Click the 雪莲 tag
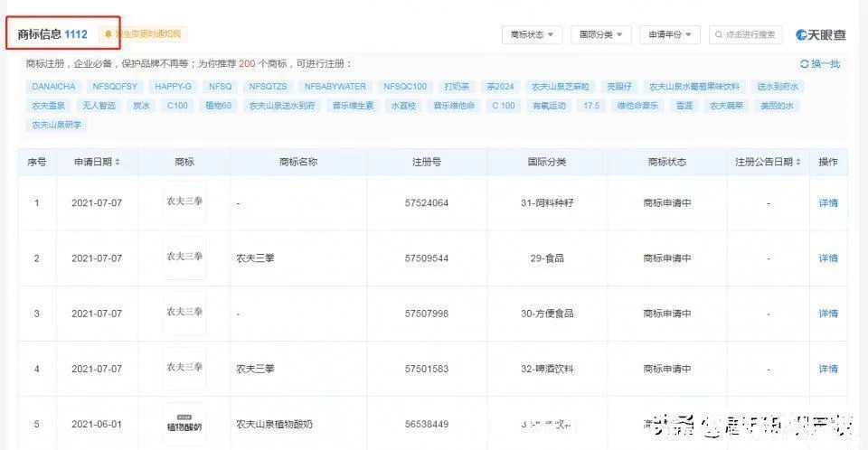 [x=684, y=106]
